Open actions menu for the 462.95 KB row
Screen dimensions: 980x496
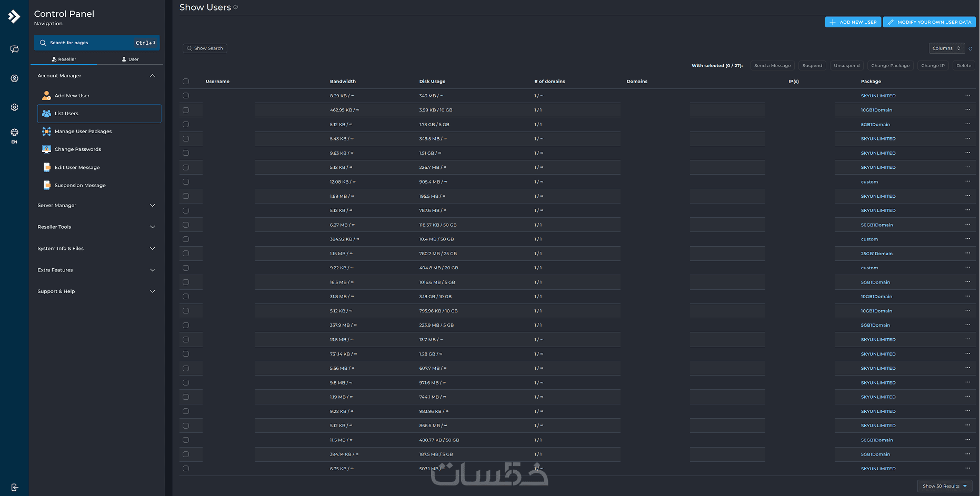pos(967,109)
